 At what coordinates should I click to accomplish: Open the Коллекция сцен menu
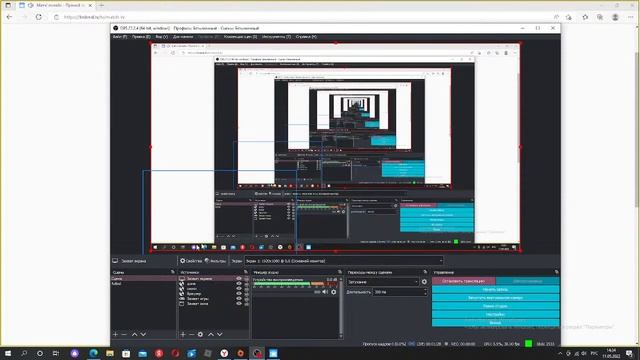coord(240,37)
